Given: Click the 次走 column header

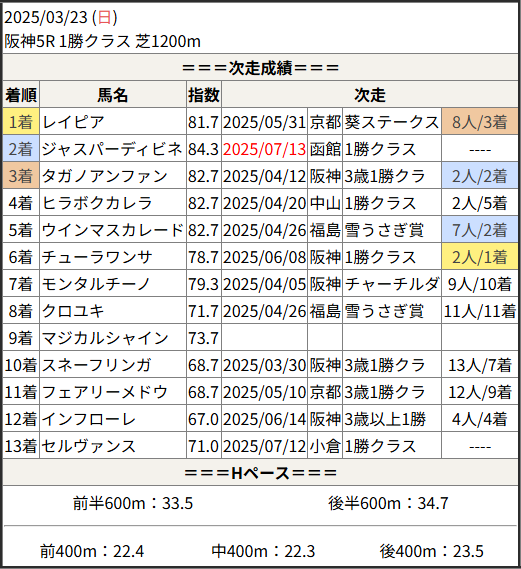Looking at the screenshot, I should [x=370, y=95].
